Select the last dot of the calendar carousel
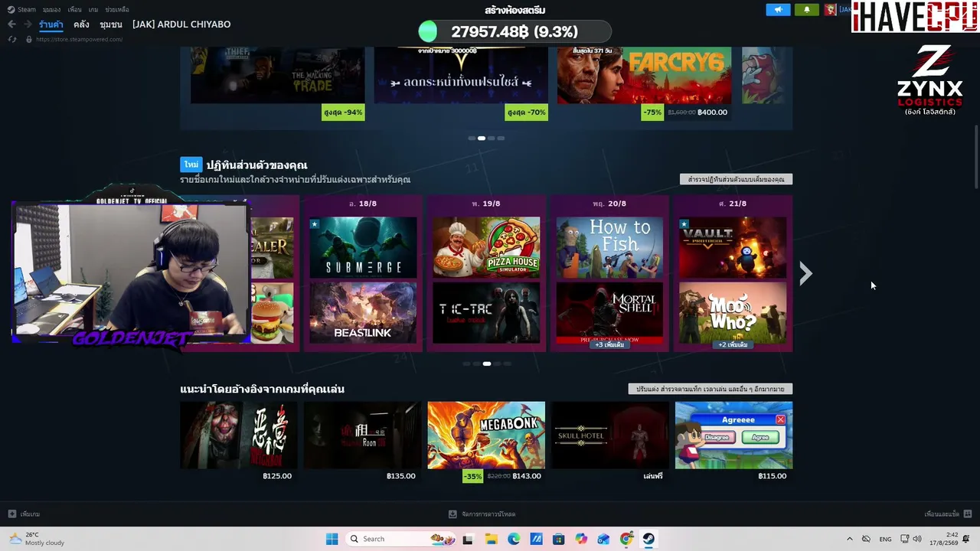This screenshot has height=551, width=980. pos(507,364)
